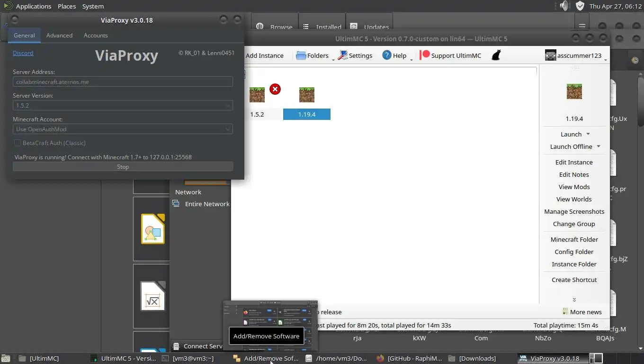Expand the Folders dropdown arrow
Image resolution: width=644 pixels, height=364 pixels.
coord(333,59)
